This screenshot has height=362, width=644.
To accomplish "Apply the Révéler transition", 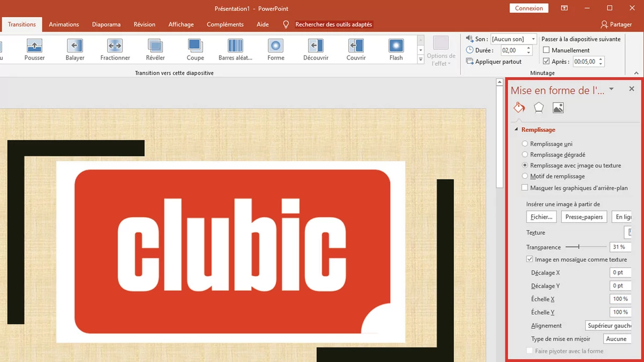I will tap(155, 50).
